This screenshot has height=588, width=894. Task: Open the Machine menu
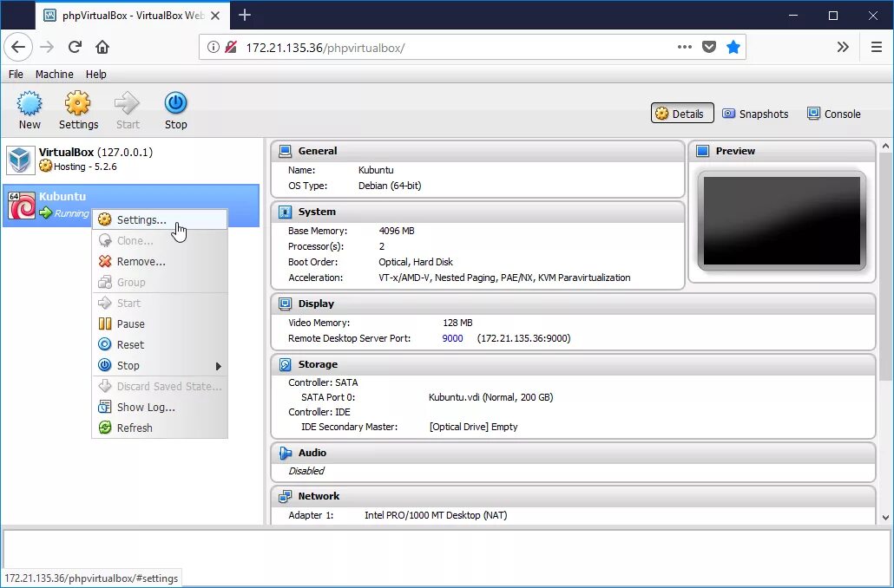click(54, 74)
